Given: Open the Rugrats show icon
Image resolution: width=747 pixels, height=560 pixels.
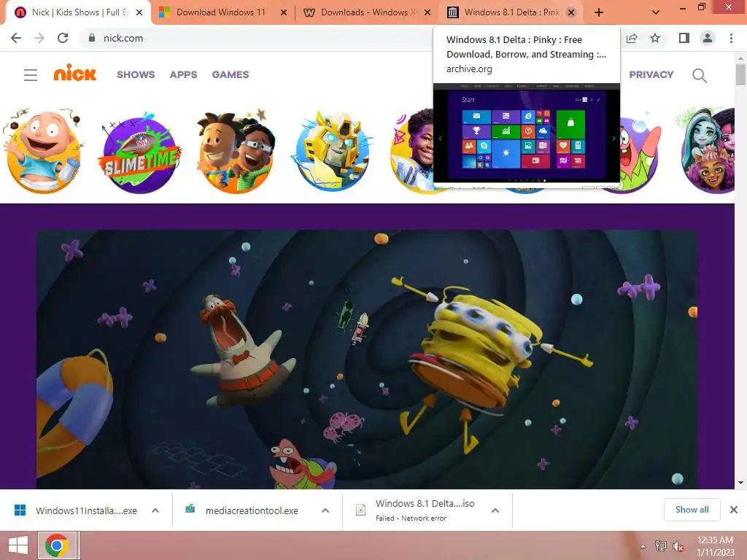Looking at the screenshot, I should 43,152.
